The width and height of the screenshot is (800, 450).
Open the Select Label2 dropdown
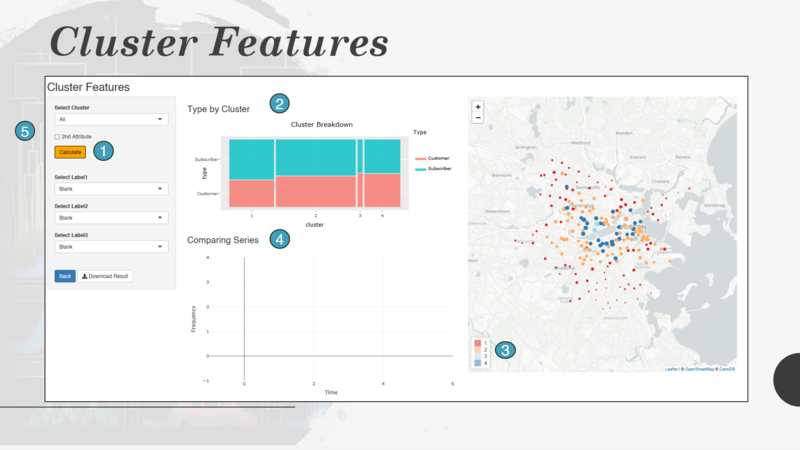(x=111, y=218)
